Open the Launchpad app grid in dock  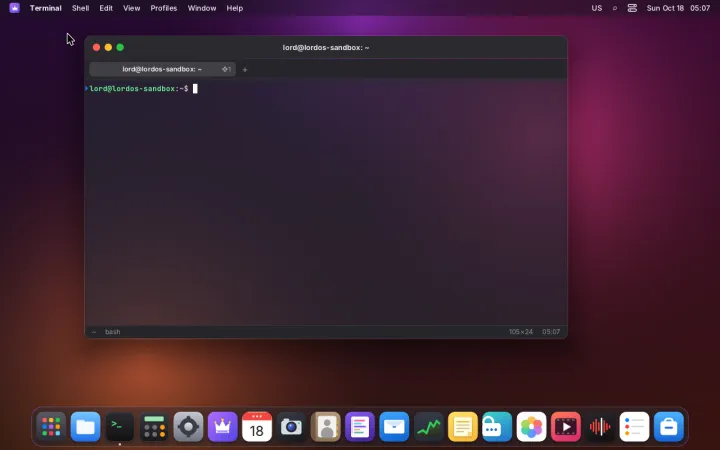click(x=51, y=427)
